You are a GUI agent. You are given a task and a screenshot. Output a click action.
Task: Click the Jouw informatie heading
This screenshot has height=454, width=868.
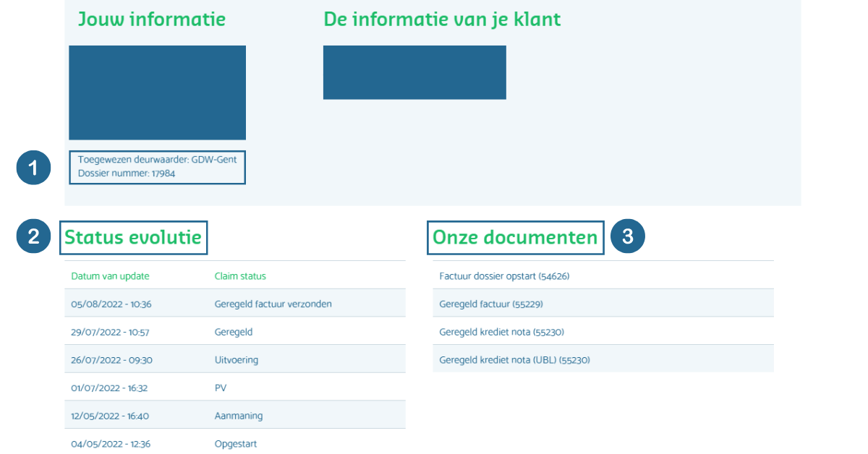pyautogui.click(x=152, y=20)
